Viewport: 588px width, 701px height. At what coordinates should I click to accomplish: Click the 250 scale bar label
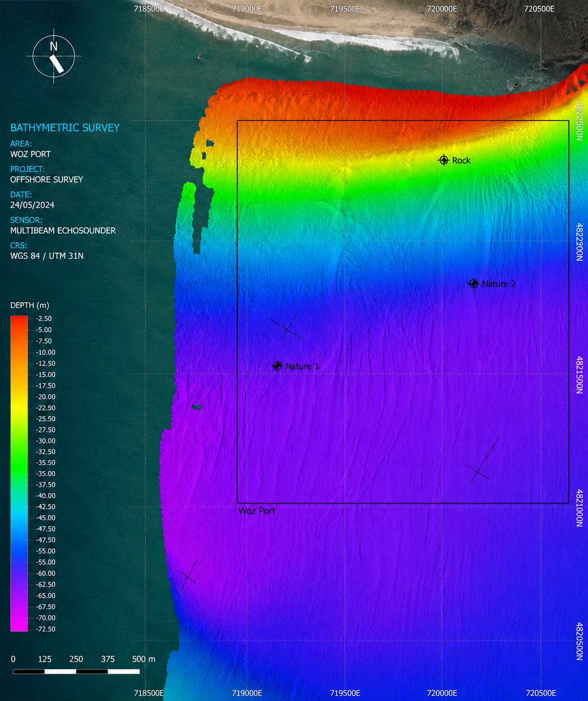click(76, 659)
